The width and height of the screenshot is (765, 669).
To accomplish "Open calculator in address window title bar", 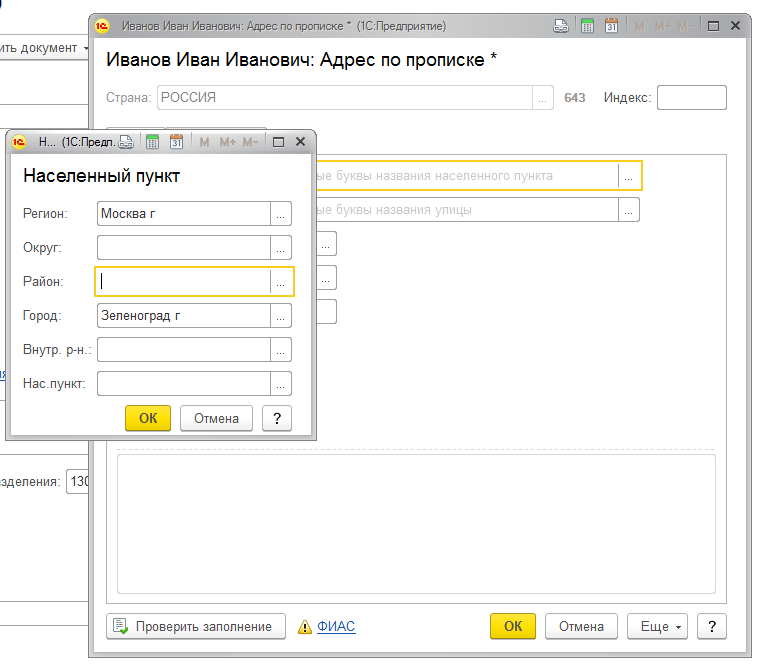I will point(588,25).
